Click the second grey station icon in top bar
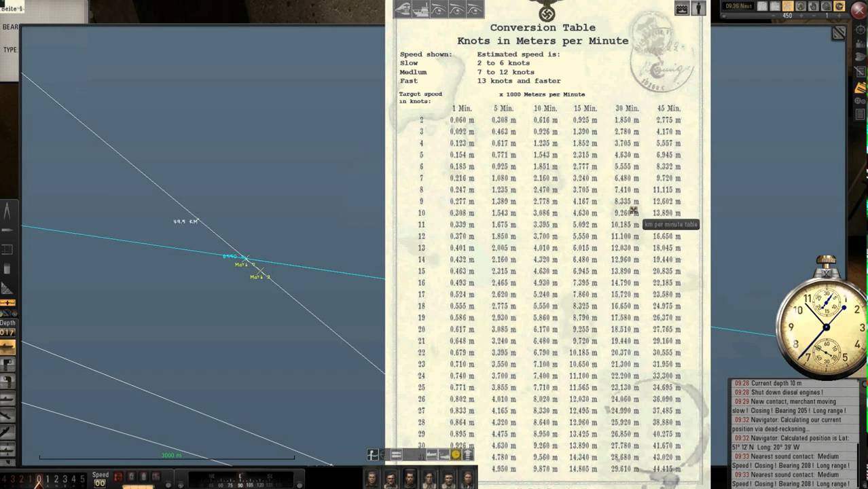The height and width of the screenshot is (489, 868). 776,6
